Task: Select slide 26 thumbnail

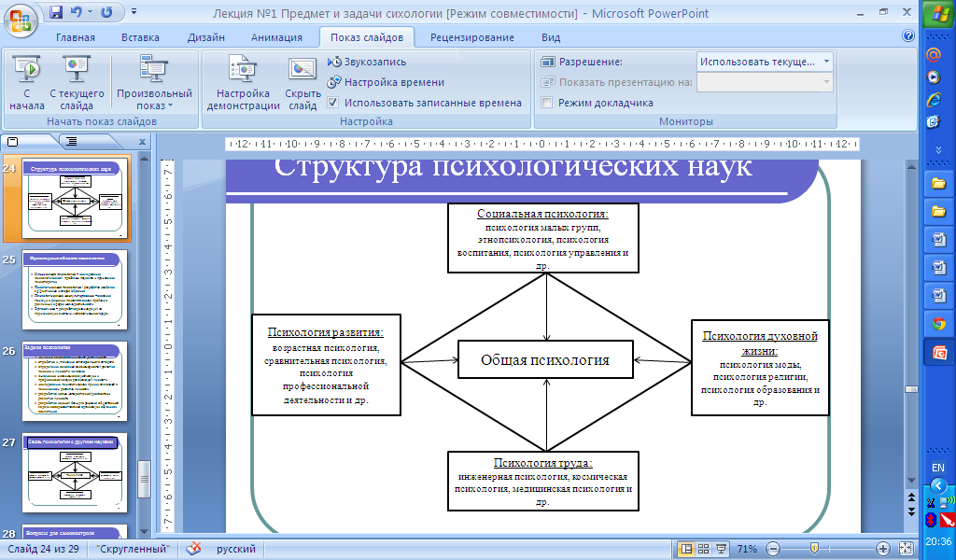Action: (x=76, y=382)
